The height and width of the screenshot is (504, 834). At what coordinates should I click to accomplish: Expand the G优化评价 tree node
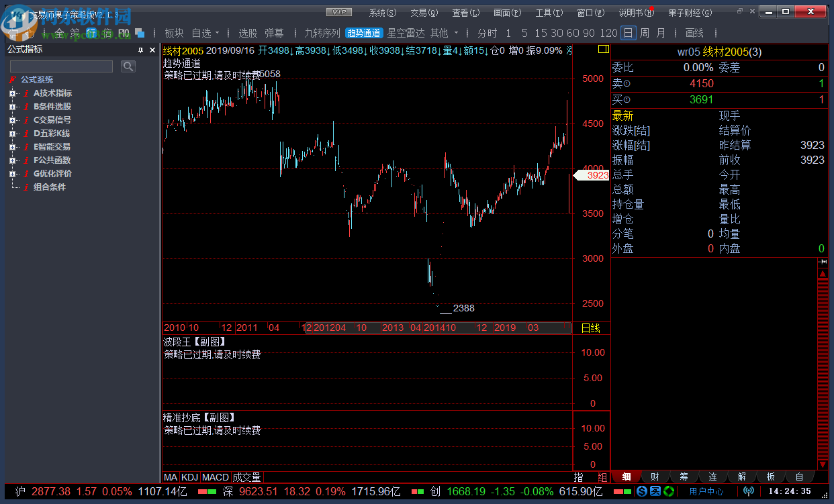[x=12, y=174]
